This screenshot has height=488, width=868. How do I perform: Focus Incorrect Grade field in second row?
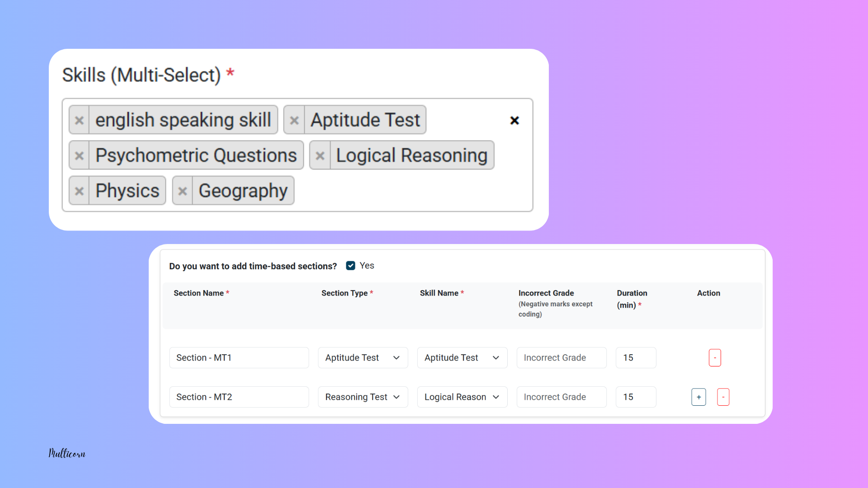pos(561,397)
